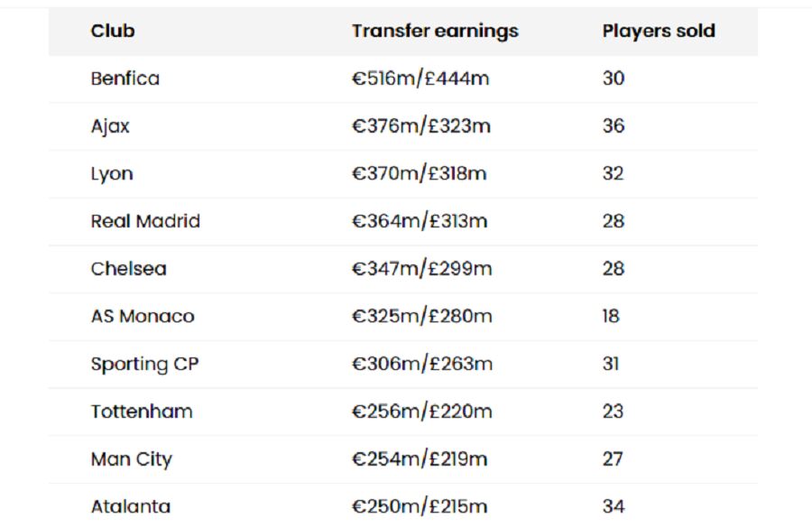
Task: Select the Man City cell
Action: click(131, 459)
